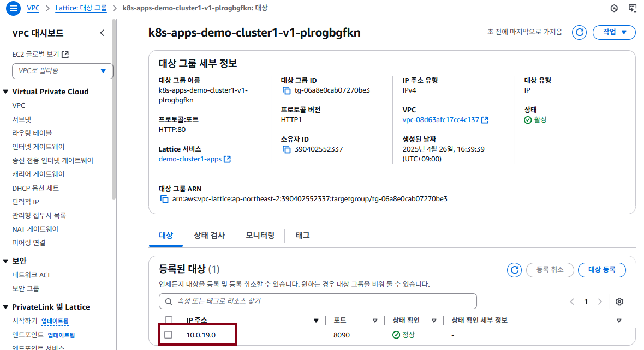This screenshot has width=644, height=350.
Task: Open 인터넷 게이트웨이 in sidebar
Action: tap(39, 147)
